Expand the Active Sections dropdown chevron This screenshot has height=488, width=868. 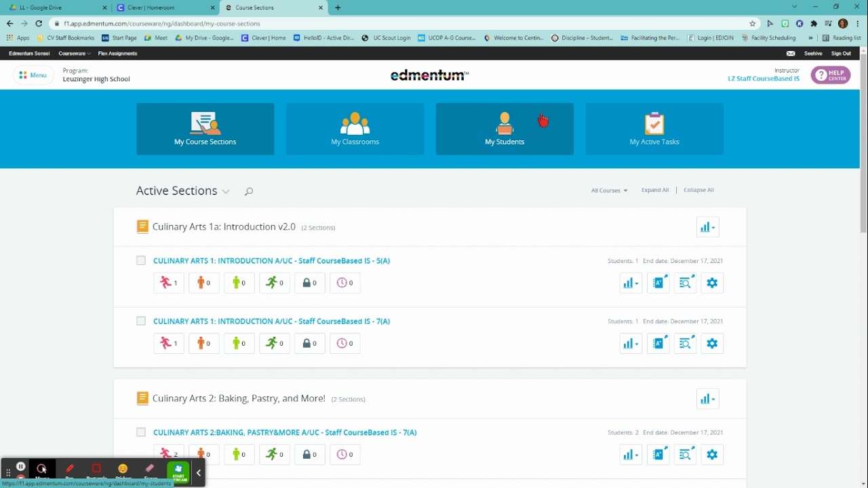(x=226, y=192)
